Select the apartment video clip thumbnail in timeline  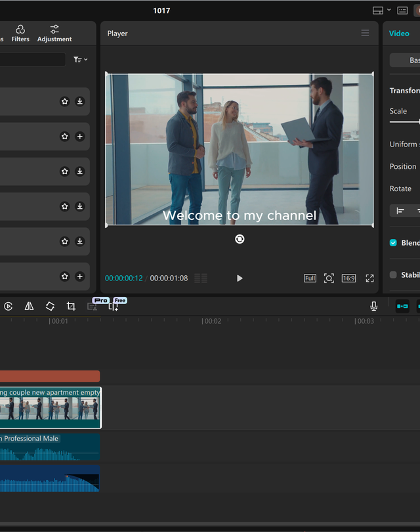[50, 409]
